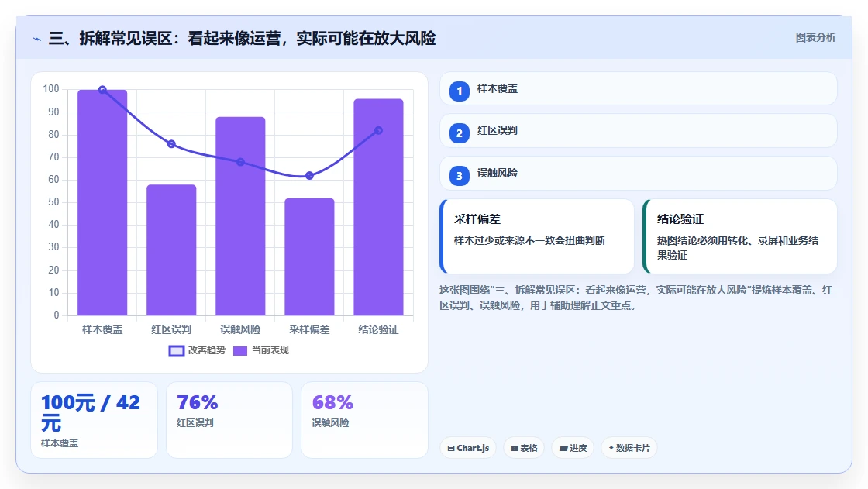This screenshot has height=489, width=868.
Task: Click the 改善趋势 legend color box
Action: pos(177,351)
